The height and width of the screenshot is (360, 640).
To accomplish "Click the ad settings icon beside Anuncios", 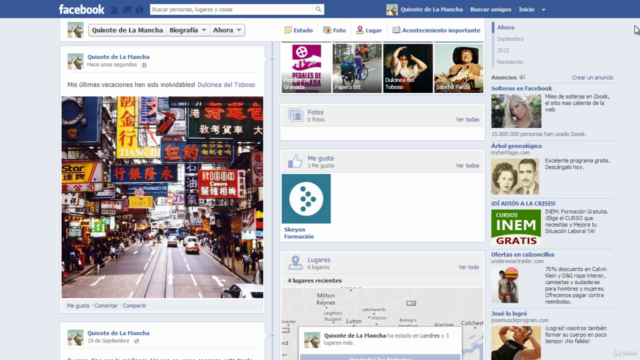I will (x=522, y=77).
